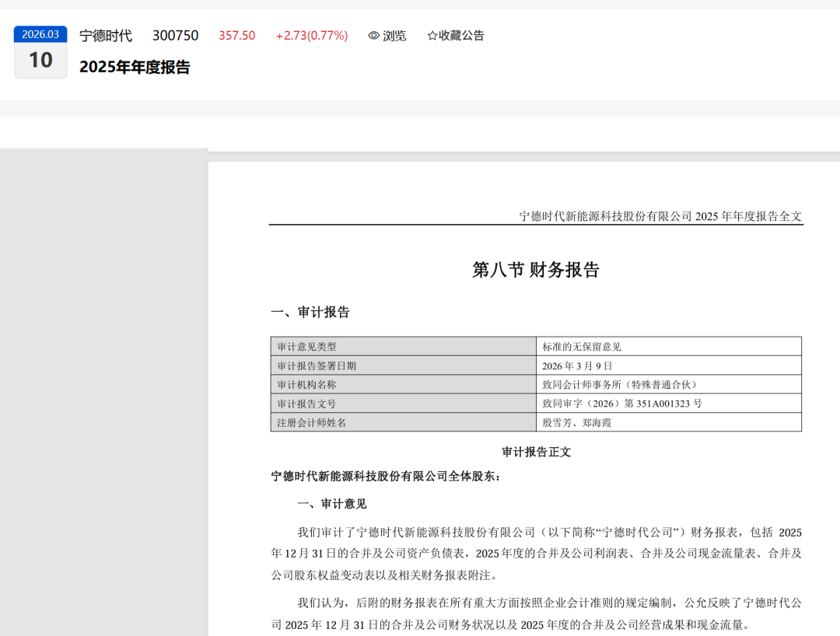Click the eye icon next to 浏览
Viewport: 840px width, 636px height.
[374, 35]
